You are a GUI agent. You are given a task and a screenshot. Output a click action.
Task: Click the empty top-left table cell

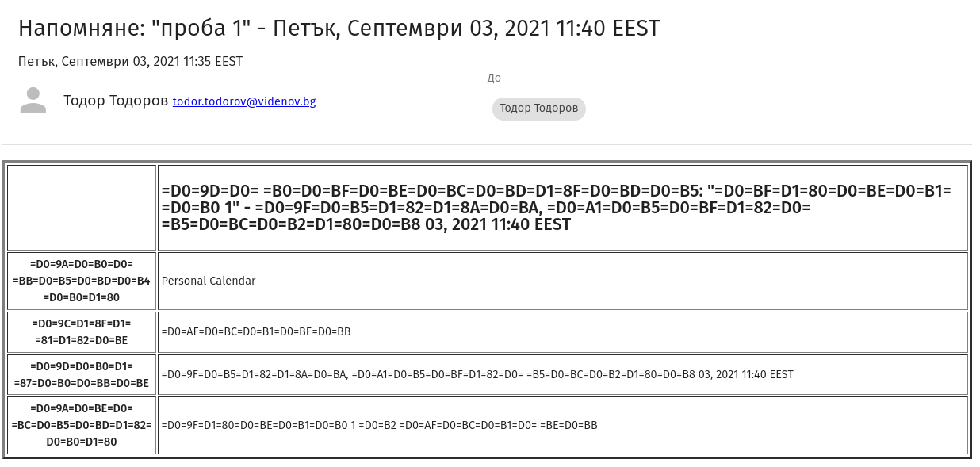tap(82, 208)
